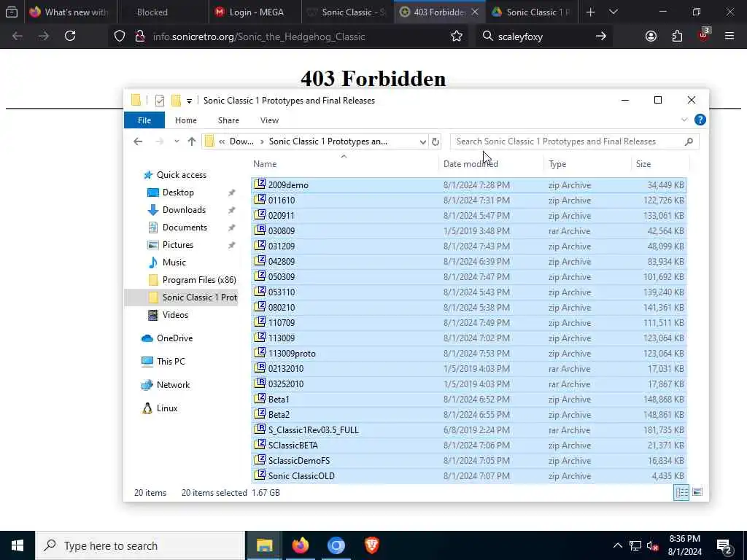Sort files by Type column
Viewport: 747px width, 560px height.
point(557,164)
